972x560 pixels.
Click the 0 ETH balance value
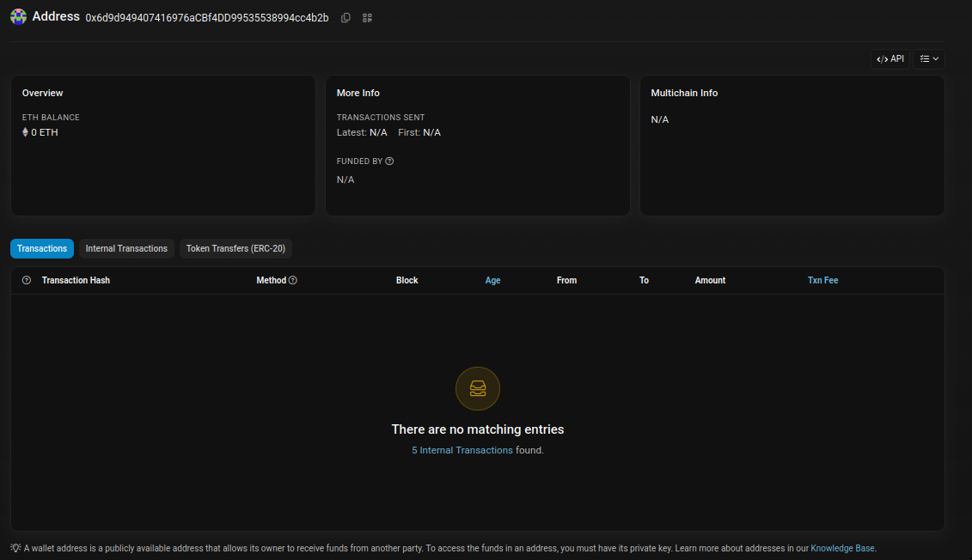click(x=45, y=132)
